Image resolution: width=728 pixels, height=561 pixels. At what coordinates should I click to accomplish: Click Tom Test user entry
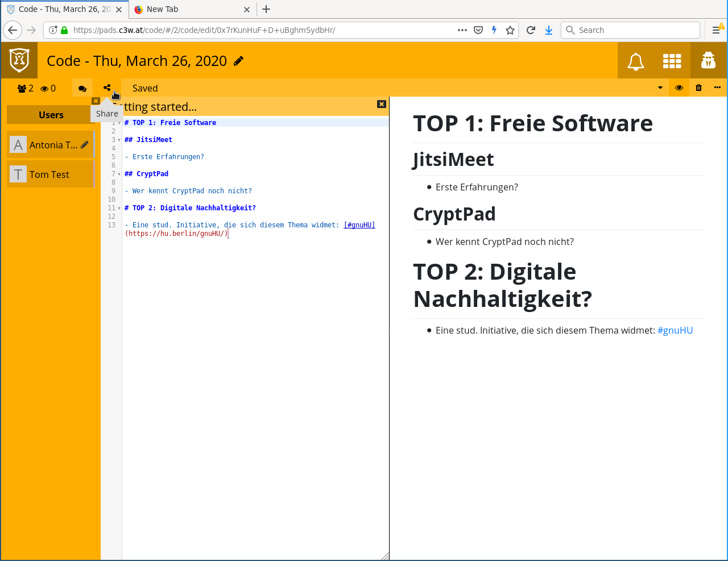(x=51, y=174)
